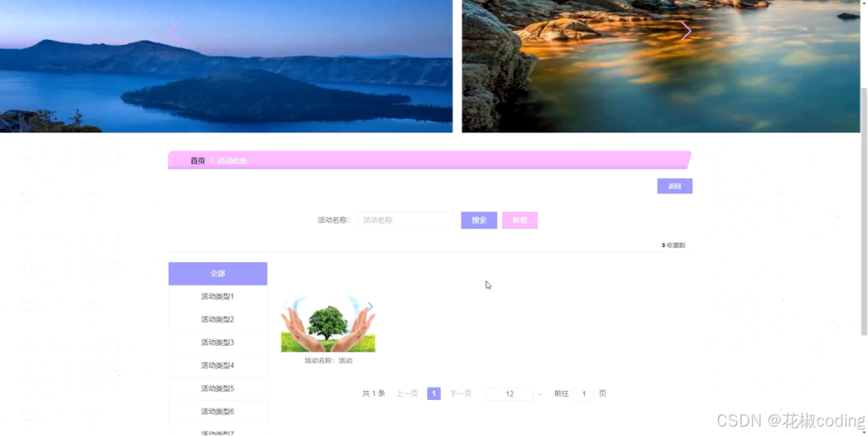Screen dimensions: 868x436
Task: Select 活动类型6 in category list
Action: pos(217,412)
